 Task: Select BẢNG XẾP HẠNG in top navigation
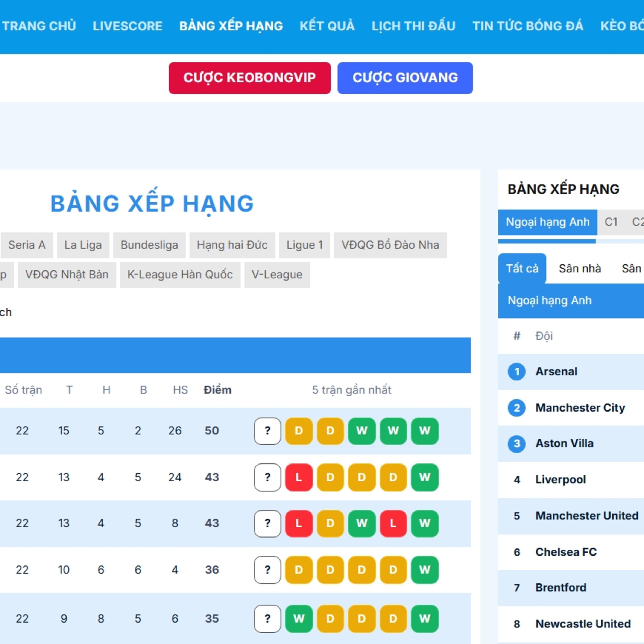click(x=231, y=26)
